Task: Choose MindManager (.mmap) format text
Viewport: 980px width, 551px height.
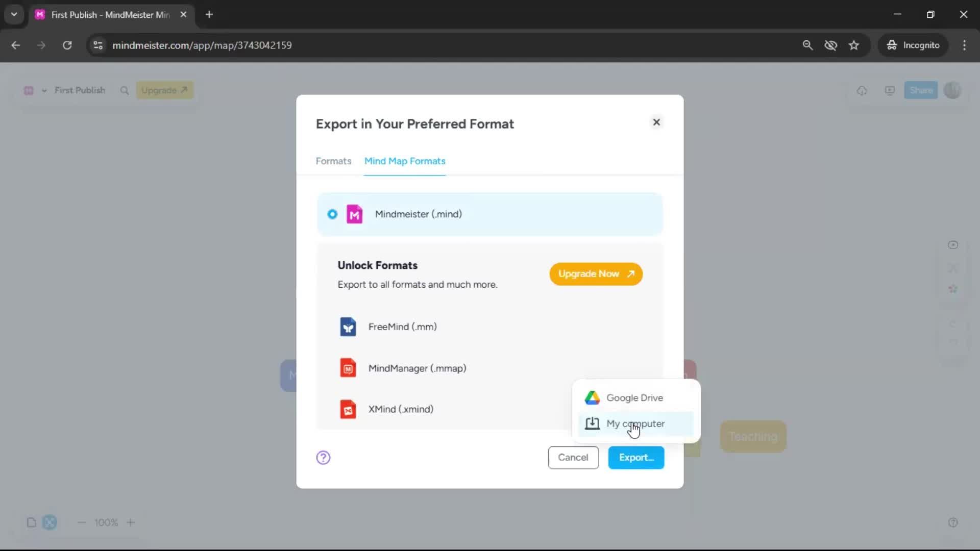Action: [x=417, y=368]
